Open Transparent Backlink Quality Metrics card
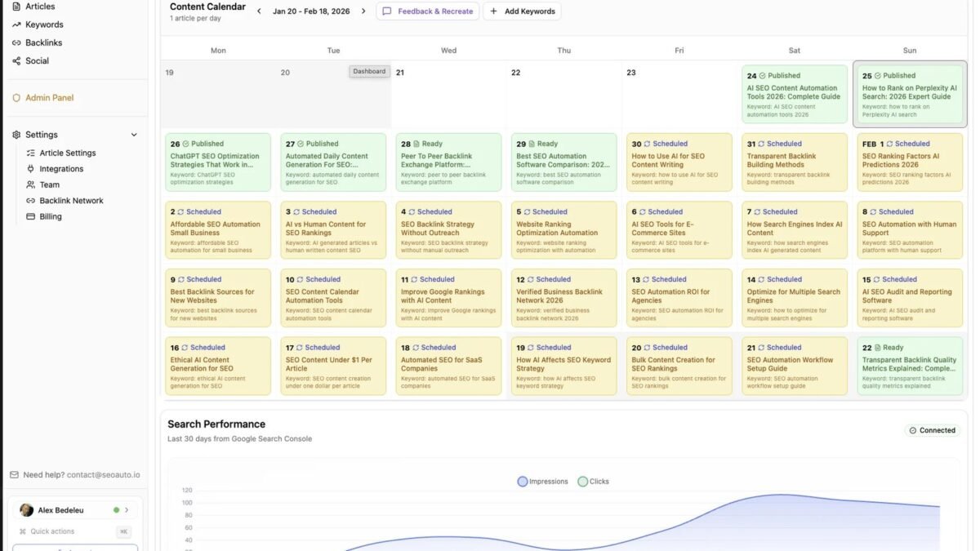 tap(910, 367)
